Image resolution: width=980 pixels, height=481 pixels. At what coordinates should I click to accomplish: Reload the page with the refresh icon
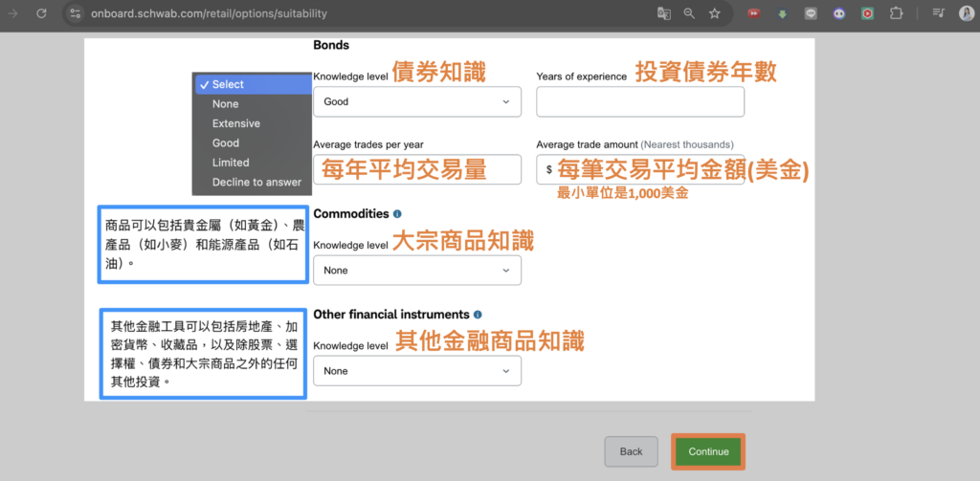[x=41, y=13]
